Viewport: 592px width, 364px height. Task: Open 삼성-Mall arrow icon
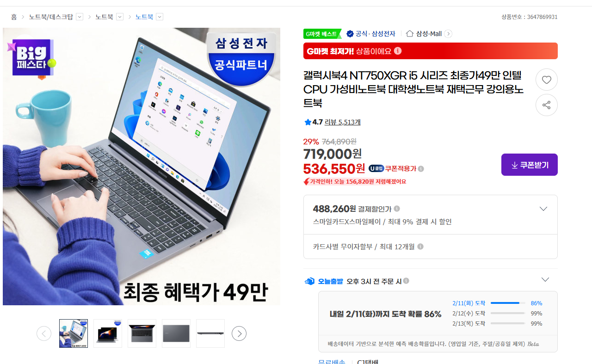pyautogui.click(x=448, y=34)
